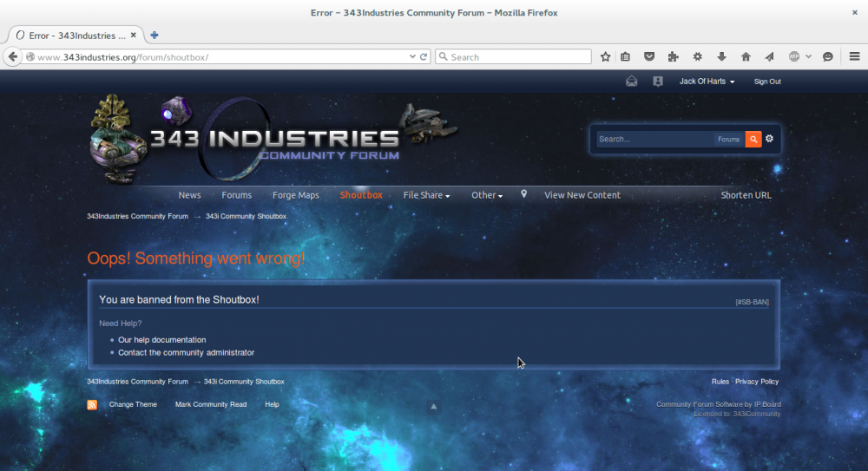Click the browser Back arrow button

13,56
